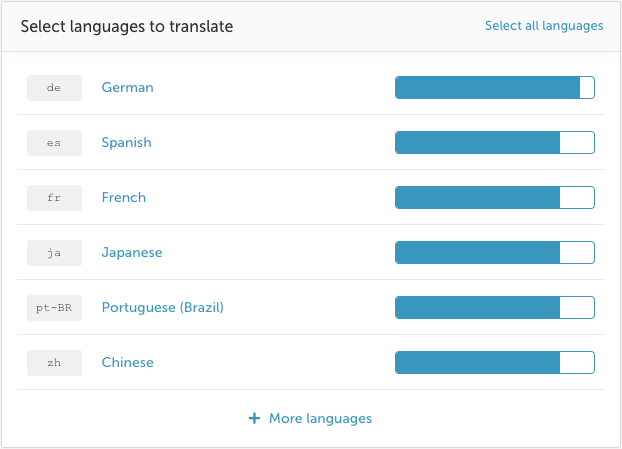This screenshot has width=622, height=449.
Task: Click the fr language code badge
Action: pyautogui.click(x=54, y=198)
